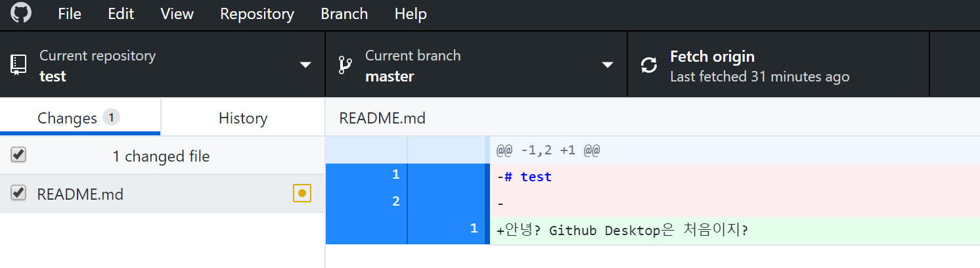Open the Branch menu
Image resolution: width=980 pixels, height=268 pixels.
pyautogui.click(x=344, y=14)
